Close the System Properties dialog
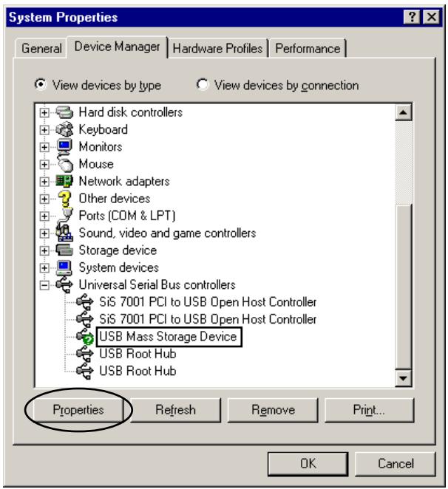Viewport: 448px width, 489px height. tap(432, 17)
